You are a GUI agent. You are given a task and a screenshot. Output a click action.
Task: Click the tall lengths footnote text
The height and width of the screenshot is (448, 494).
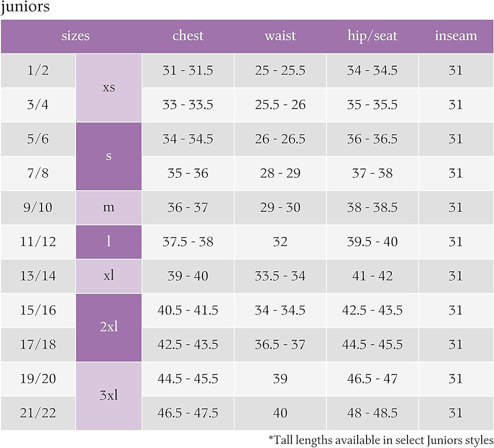click(380, 439)
